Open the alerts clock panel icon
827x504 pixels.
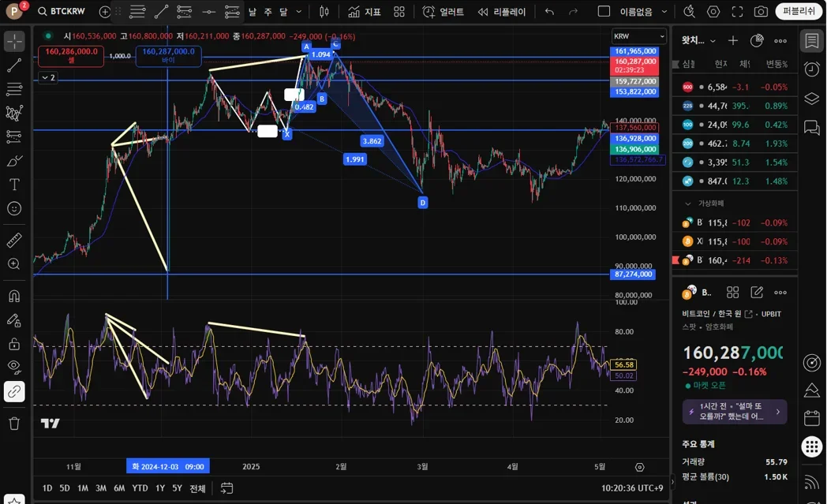point(812,69)
